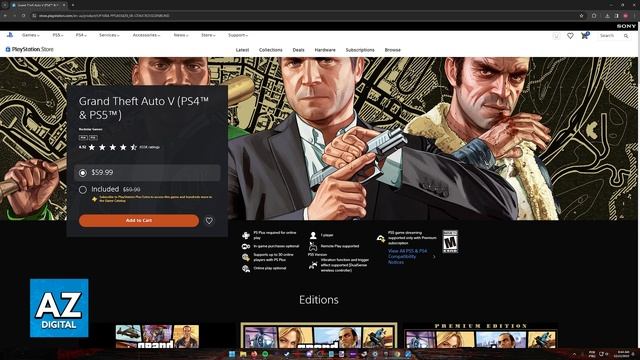Open the first GTA edition thumbnail
This screenshot has height=360, width=640.
coord(157,336)
